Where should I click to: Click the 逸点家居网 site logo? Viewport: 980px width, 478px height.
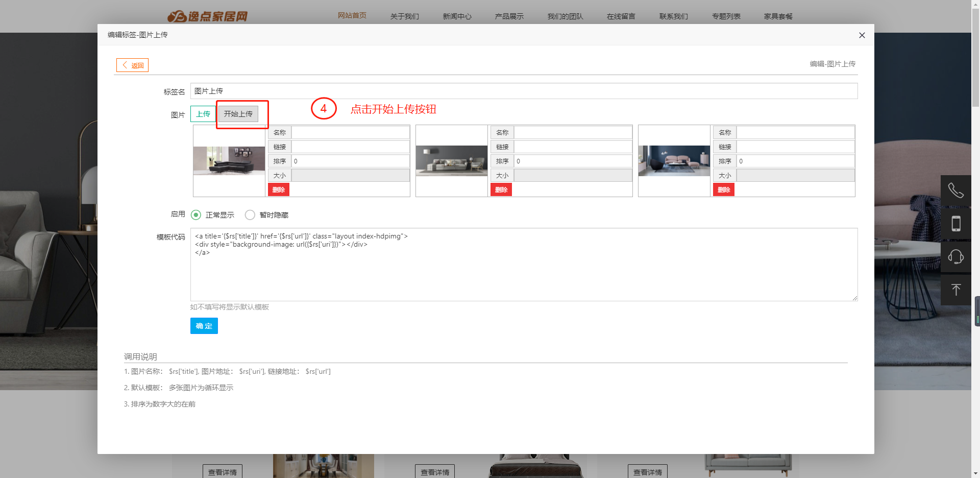pyautogui.click(x=207, y=16)
